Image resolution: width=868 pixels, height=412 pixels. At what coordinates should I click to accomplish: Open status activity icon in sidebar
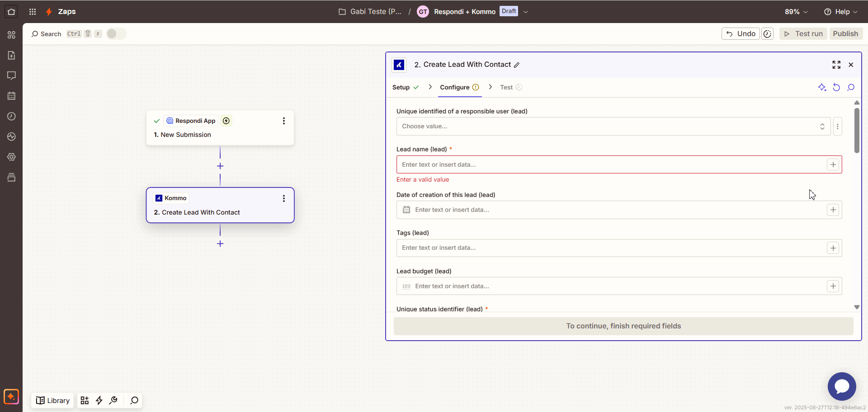tap(11, 136)
